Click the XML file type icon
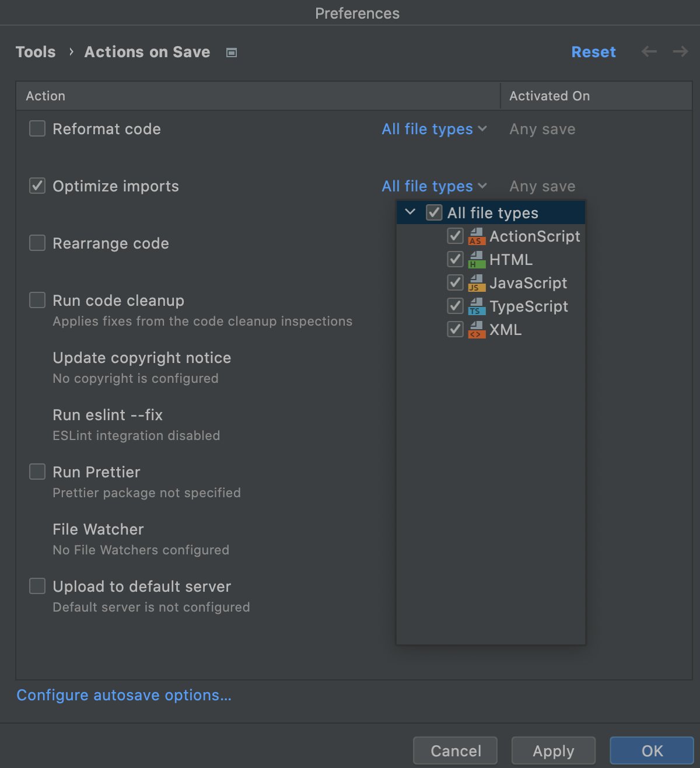This screenshot has height=768, width=700. [477, 330]
